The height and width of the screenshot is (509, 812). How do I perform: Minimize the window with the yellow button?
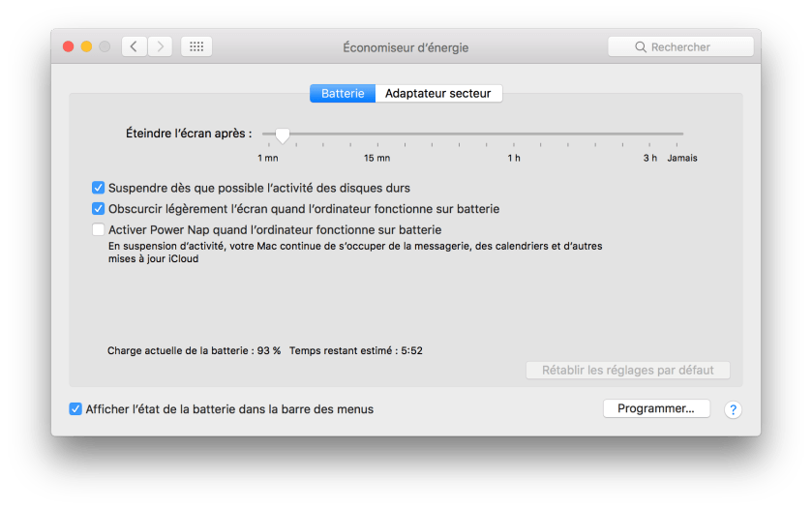point(86,46)
